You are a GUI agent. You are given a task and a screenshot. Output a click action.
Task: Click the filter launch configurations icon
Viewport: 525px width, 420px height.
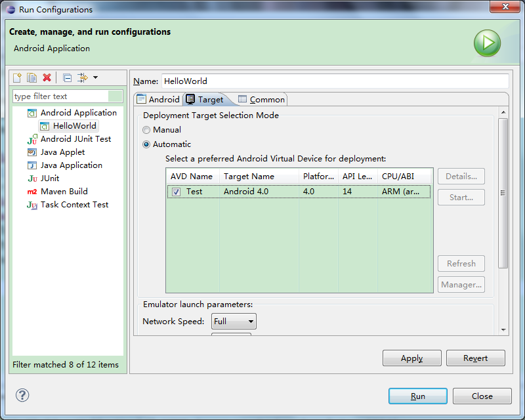83,77
